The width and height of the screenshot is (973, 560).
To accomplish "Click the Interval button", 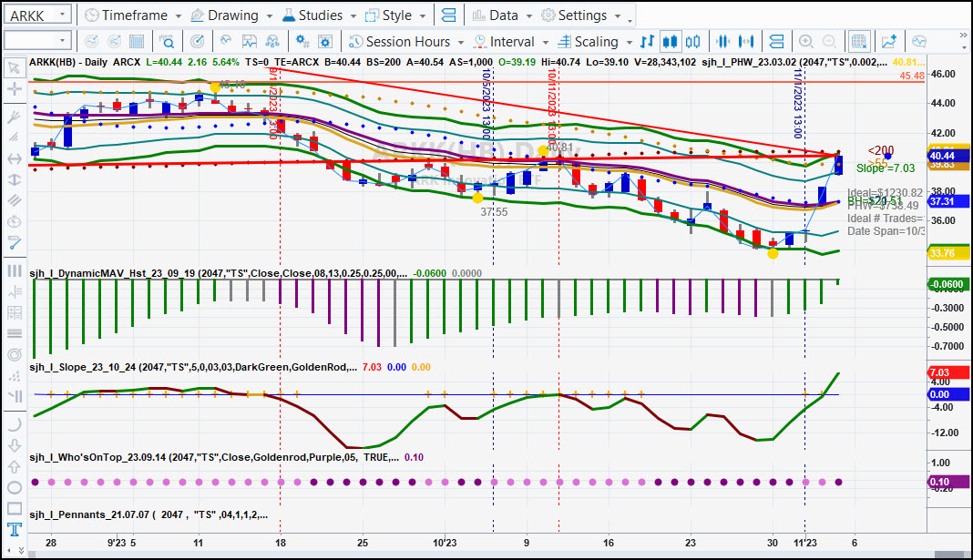I will point(504,42).
